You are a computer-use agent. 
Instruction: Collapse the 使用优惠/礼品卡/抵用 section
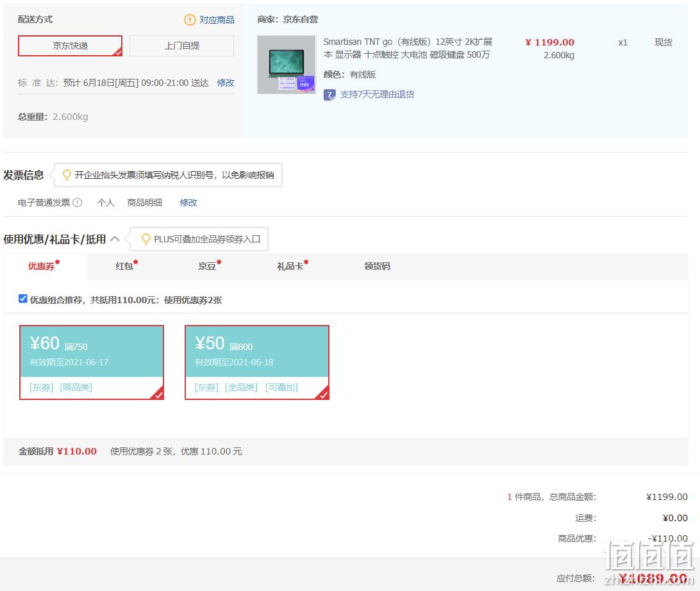tap(115, 239)
